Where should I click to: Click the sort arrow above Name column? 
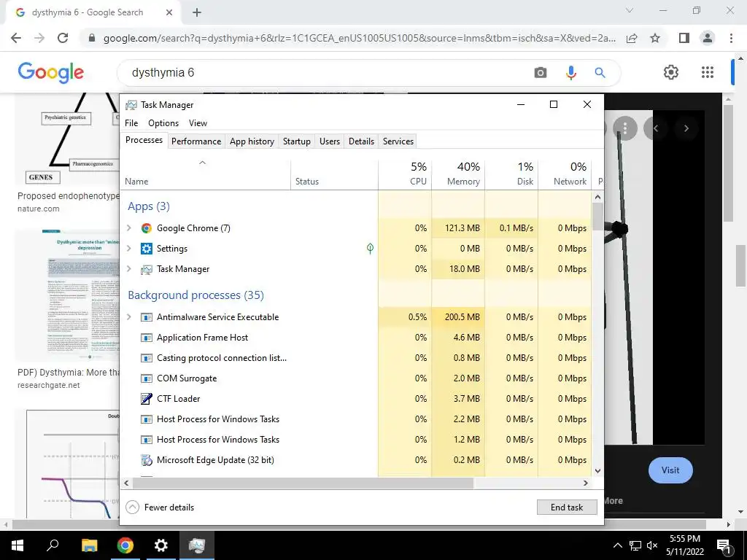click(x=202, y=163)
